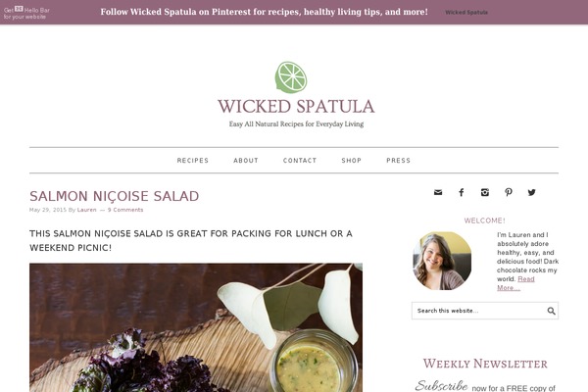Click the Hello Bar logo badge

click(19, 9)
